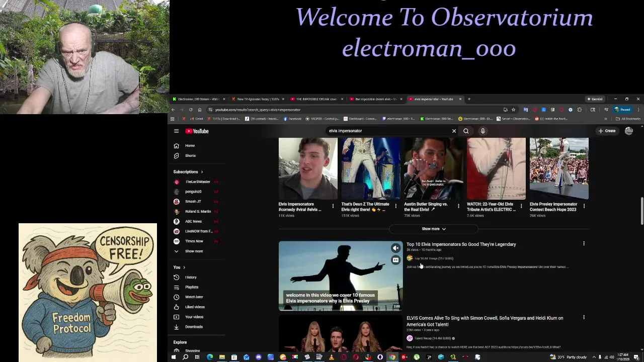Start voice search with the microphone

(482, 131)
